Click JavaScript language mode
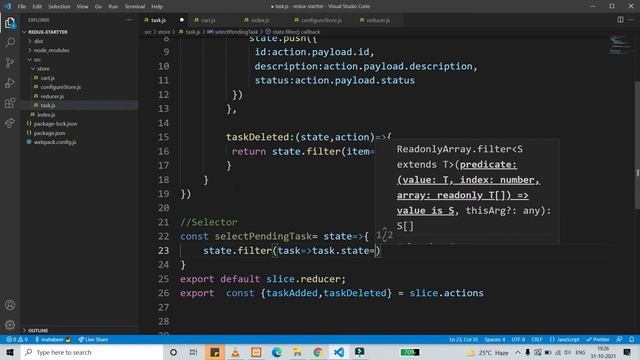This screenshot has height=360, width=640. [x=564, y=339]
